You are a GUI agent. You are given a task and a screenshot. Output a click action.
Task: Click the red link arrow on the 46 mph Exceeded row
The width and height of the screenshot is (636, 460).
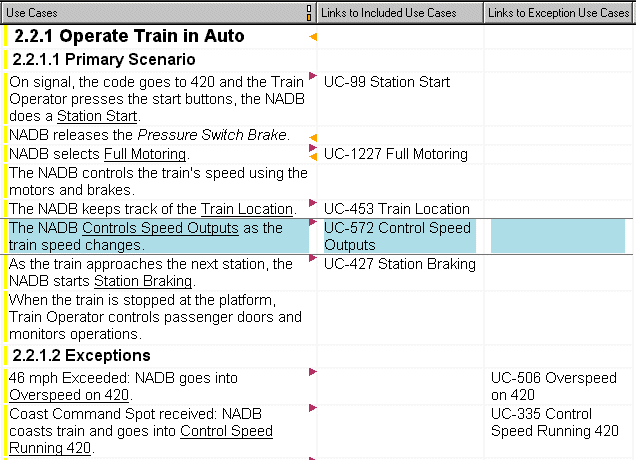312,372
